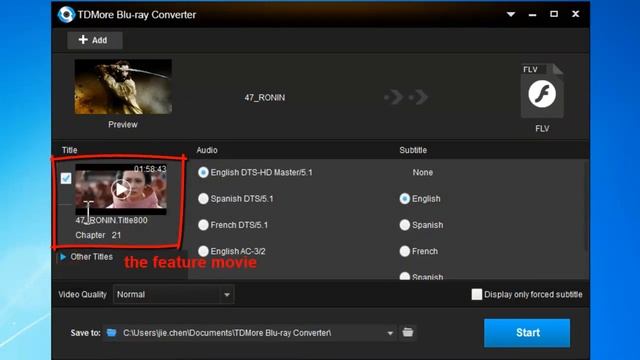This screenshot has height=360, width=640.
Task: Click the Chapter 21 label
Action: click(x=98, y=235)
